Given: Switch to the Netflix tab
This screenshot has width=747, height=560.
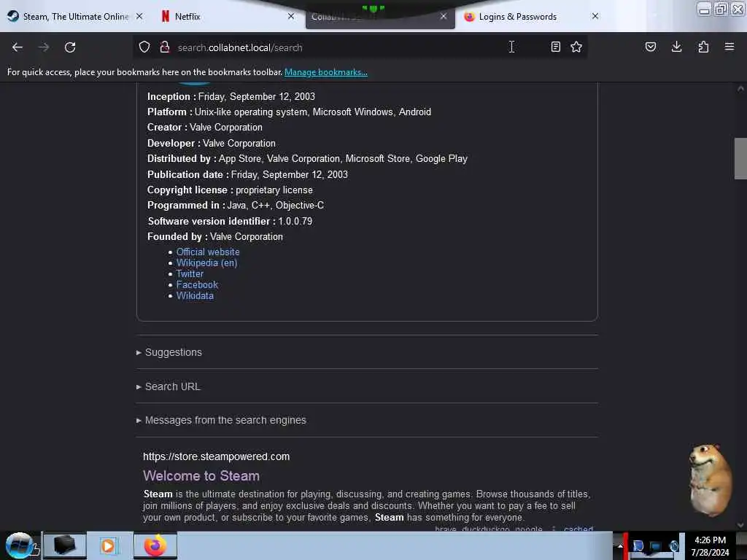Looking at the screenshot, I should [x=228, y=17].
